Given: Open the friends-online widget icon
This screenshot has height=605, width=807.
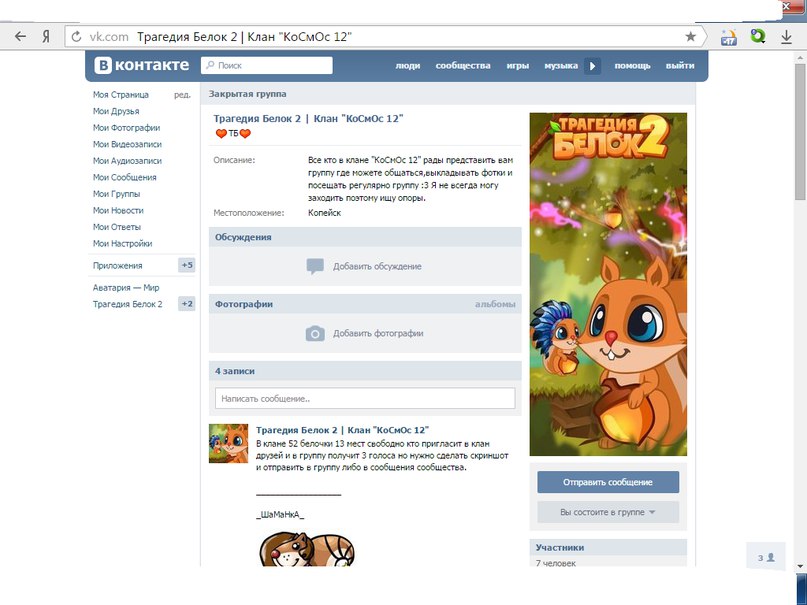Looking at the screenshot, I should pyautogui.click(x=766, y=557).
